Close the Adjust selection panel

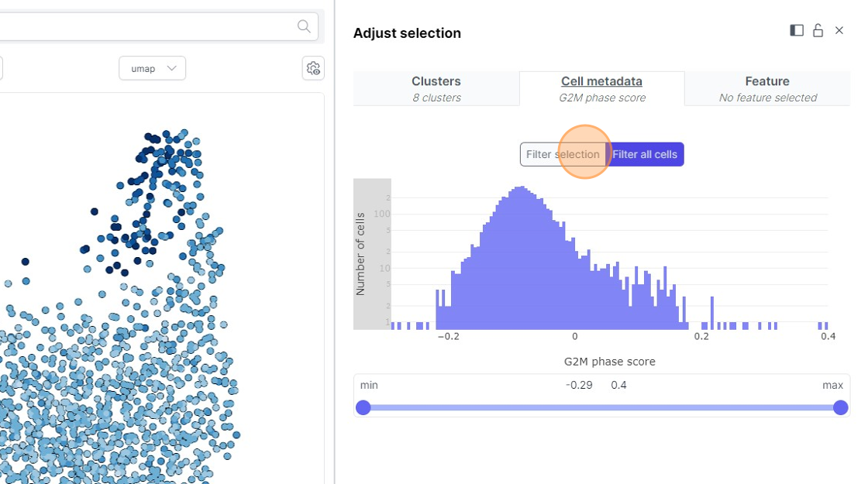pos(839,30)
